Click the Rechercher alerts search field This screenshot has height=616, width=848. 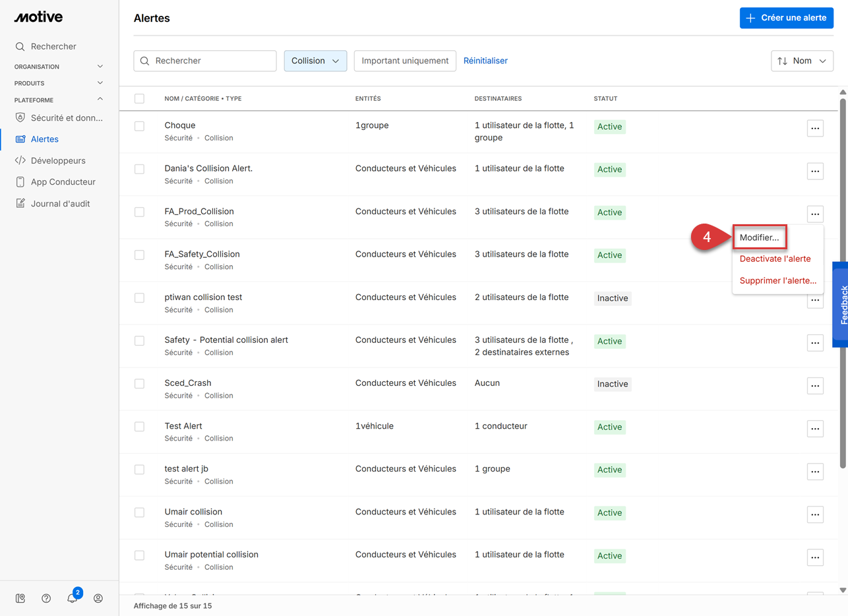[x=205, y=61]
